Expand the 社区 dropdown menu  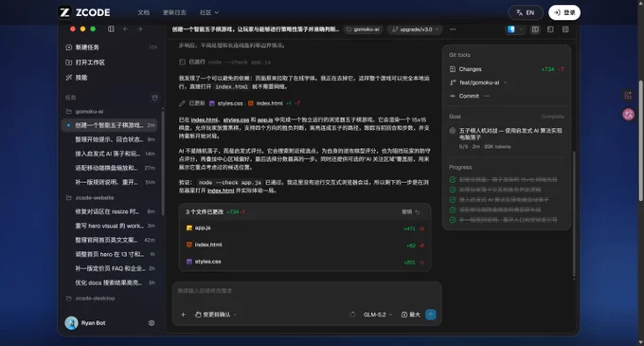coord(209,12)
